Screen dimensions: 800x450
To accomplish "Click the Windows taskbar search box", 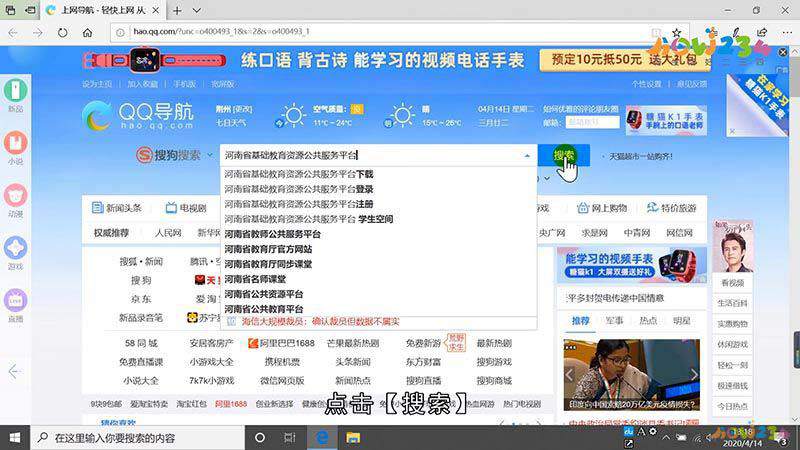I will pyautogui.click(x=137, y=438).
